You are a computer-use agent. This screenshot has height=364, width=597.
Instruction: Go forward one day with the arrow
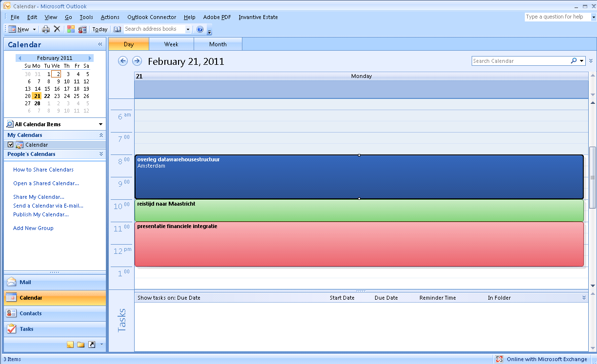click(137, 61)
